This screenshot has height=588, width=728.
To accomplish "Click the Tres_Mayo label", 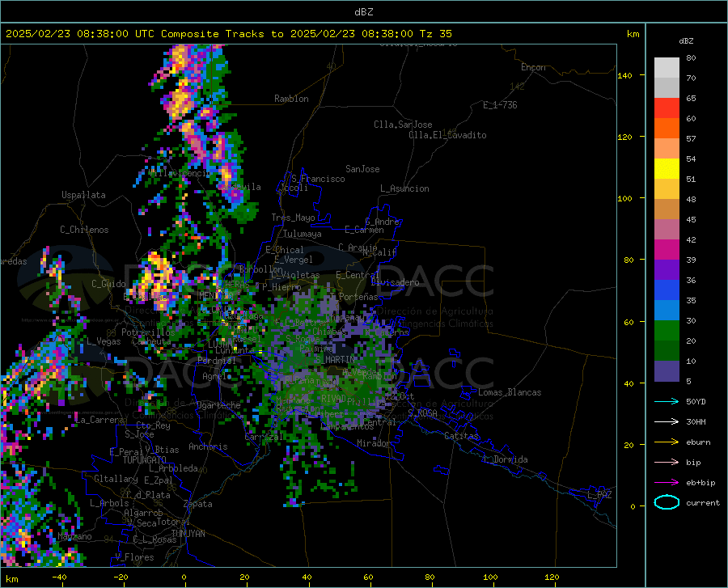I will click(294, 218).
